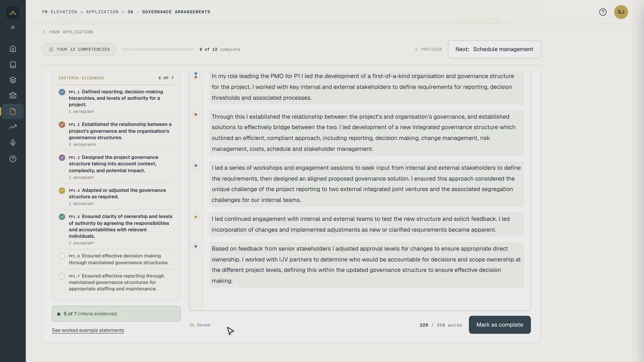Viewport: 644px width, 362px height.
Task: Toggle the PP1.1 defined reporting criterion check
Action: tap(62, 92)
